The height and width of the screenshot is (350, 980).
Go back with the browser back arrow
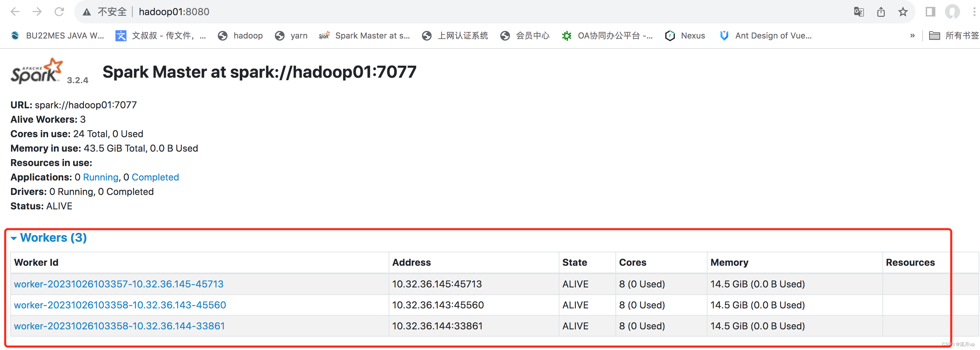pyautogui.click(x=15, y=12)
